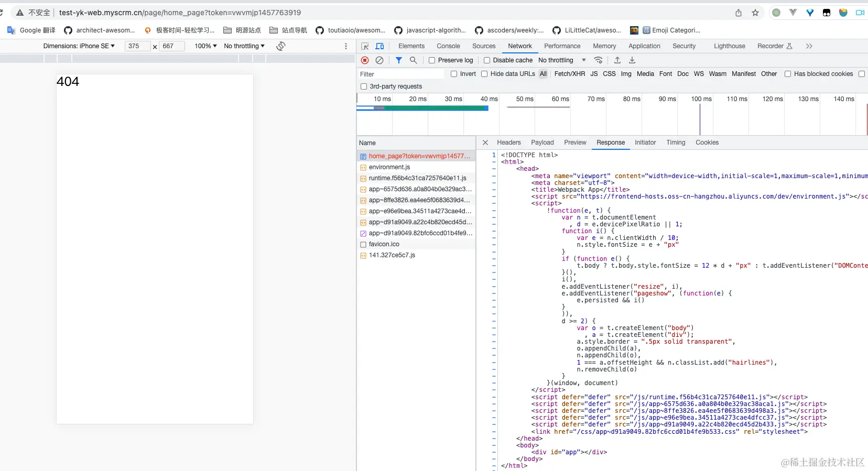The width and height of the screenshot is (868, 471).
Task: Filter requests by Doc type
Action: click(682, 74)
